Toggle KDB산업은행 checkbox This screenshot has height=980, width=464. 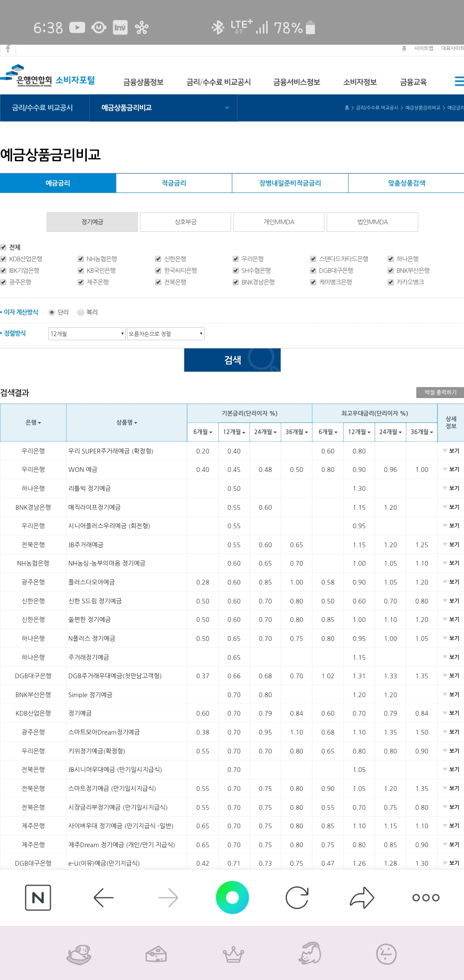(3, 259)
